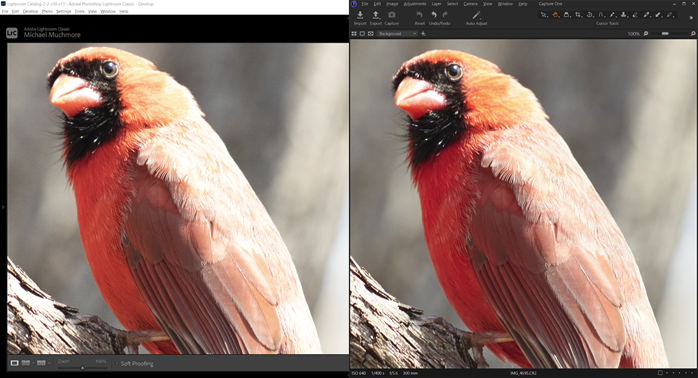Click the Lightroom cardinal photo preview

[178, 198]
